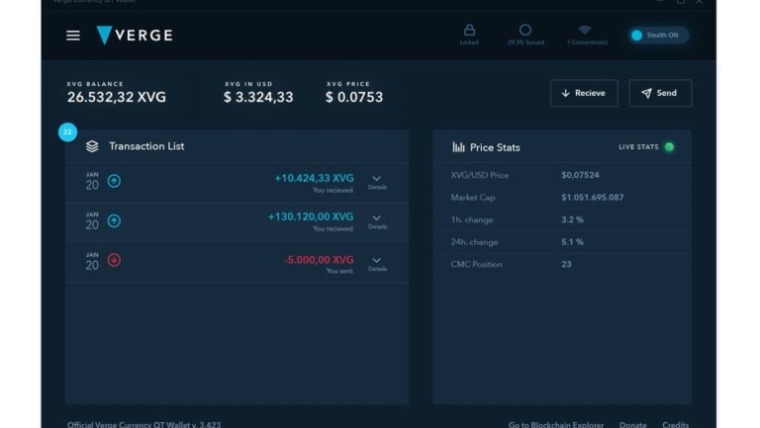Click the Verge logo
The height and width of the screenshot is (428, 760).
point(134,35)
